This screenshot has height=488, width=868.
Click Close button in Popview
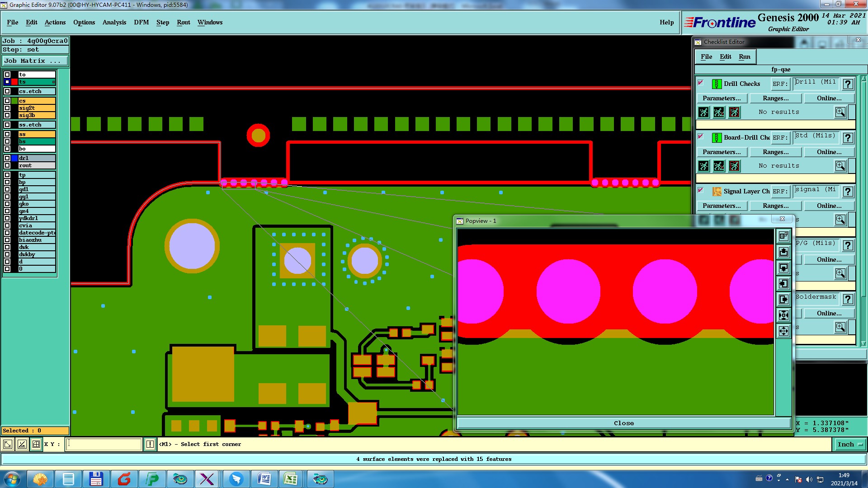[x=623, y=423]
